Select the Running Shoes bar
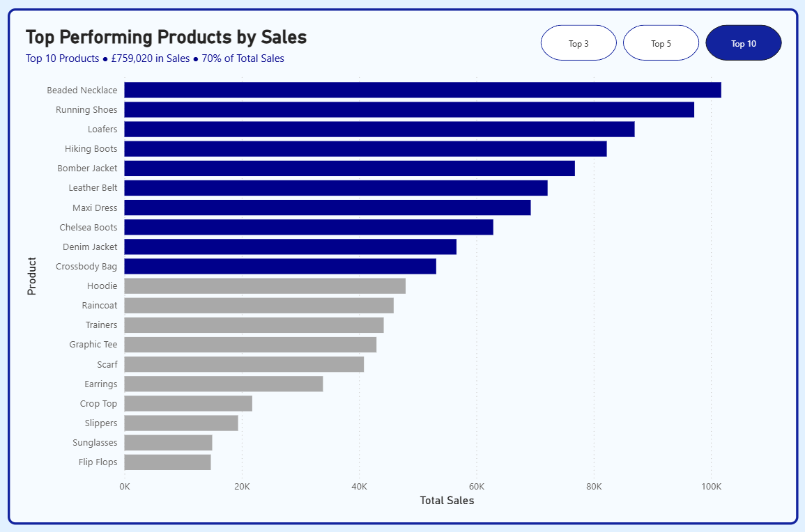 click(x=409, y=109)
